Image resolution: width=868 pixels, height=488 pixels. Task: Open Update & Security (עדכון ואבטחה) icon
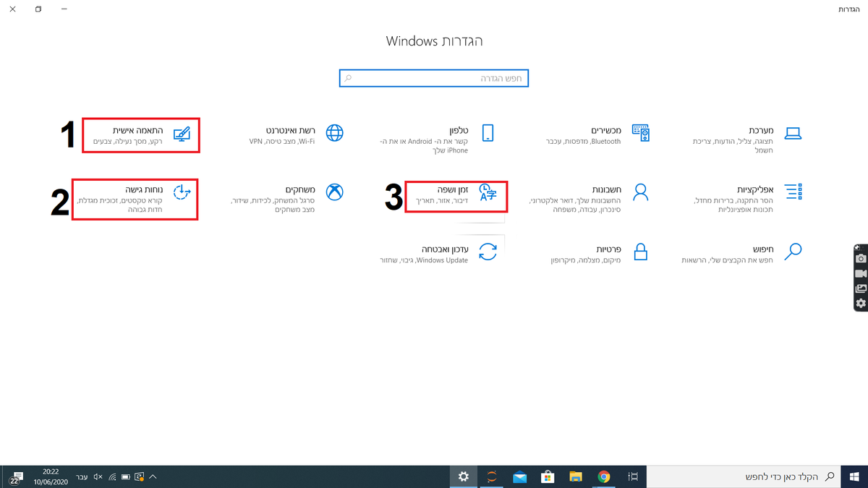488,252
